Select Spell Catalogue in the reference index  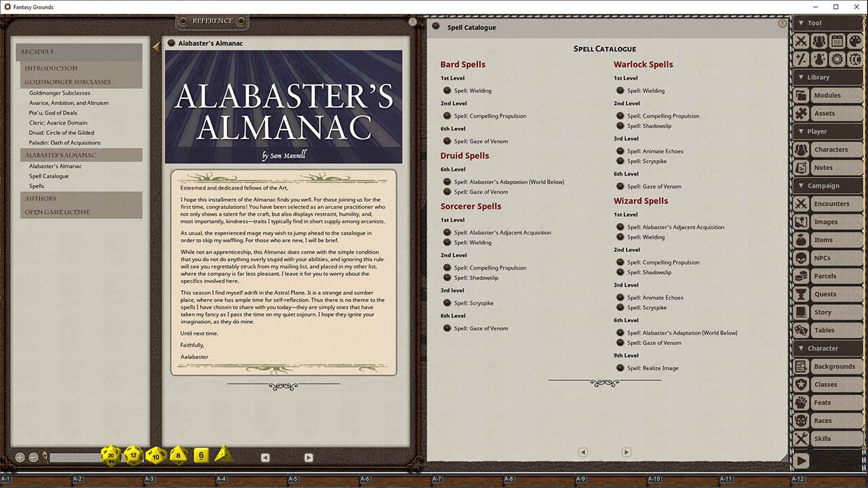(49, 176)
